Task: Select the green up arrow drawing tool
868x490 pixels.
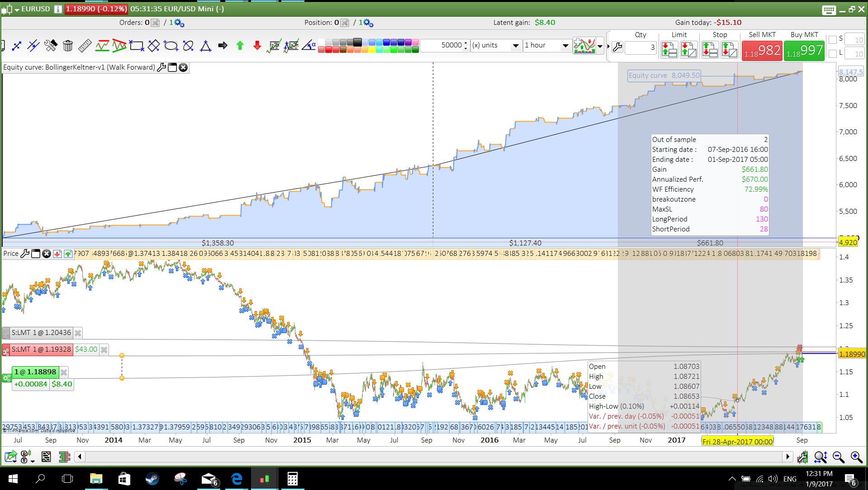Action: pos(240,45)
